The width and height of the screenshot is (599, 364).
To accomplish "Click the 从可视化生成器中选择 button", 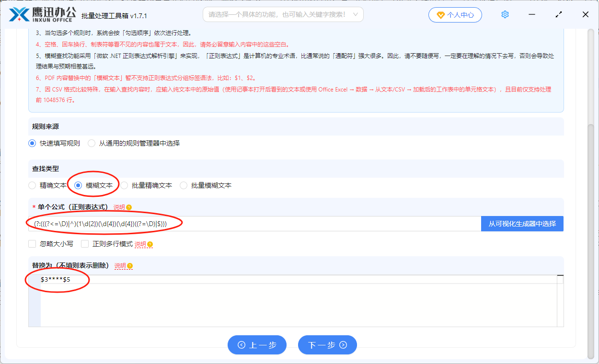I will tap(522, 224).
